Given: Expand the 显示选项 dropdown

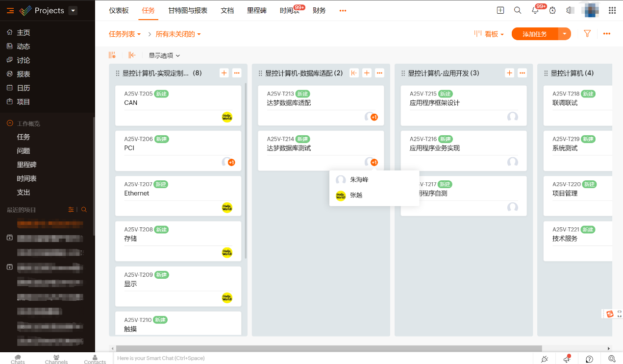Looking at the screenshot, I should [165, 55].
